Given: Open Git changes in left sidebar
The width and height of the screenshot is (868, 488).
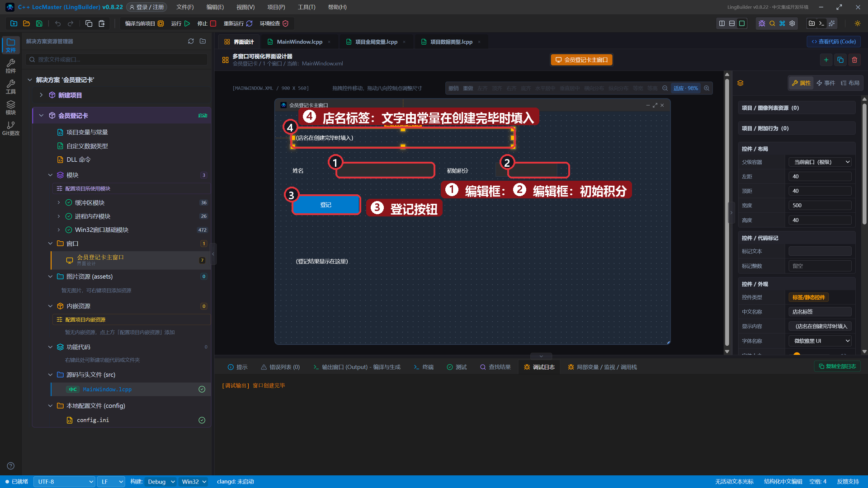Looking at the screenshot, I should pyautogui.click(x=11, y=128).
